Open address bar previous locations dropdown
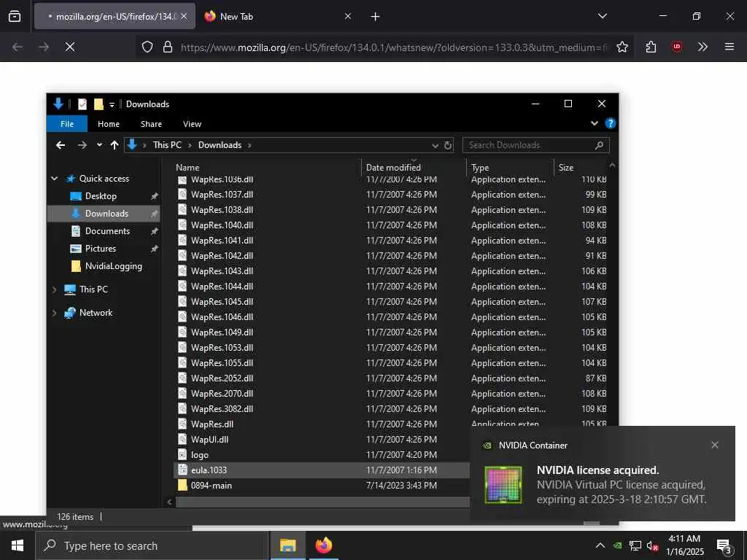Viewport: 747px width, 560px height. pos(435,145)
